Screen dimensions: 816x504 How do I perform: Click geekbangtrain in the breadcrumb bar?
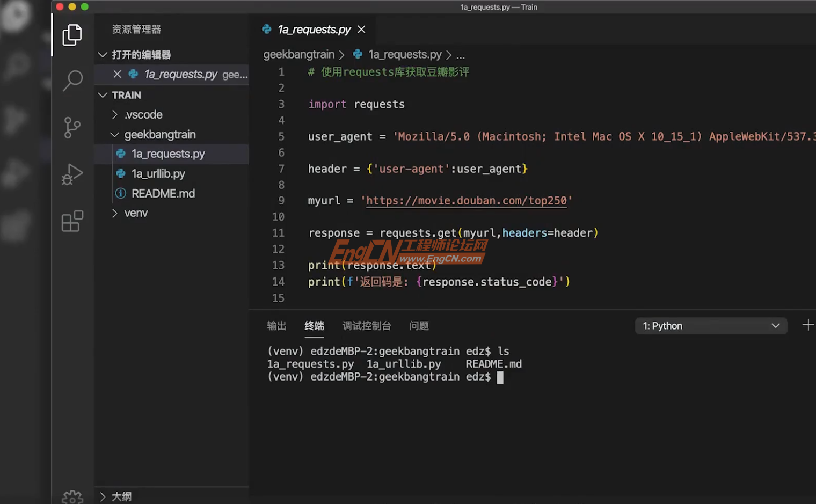(298, 54)
